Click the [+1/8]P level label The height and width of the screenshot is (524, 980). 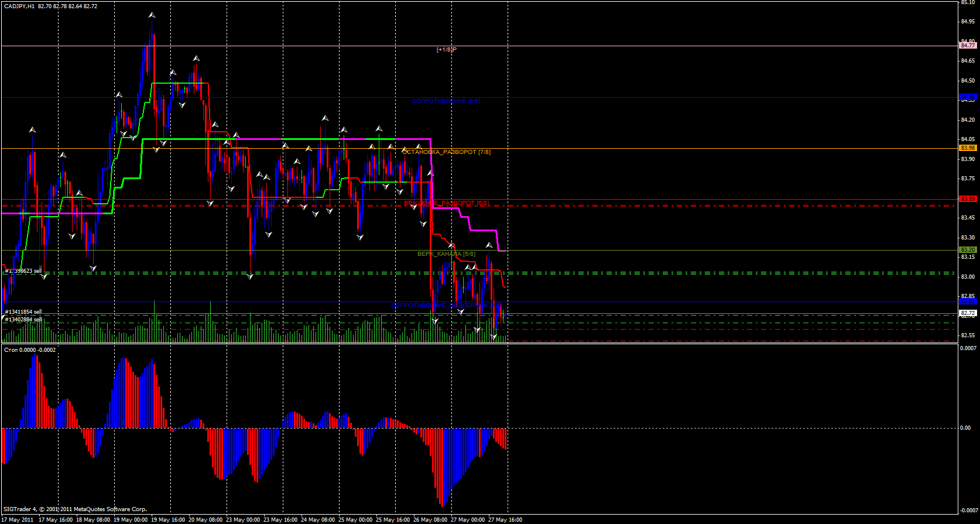coord(447,50)
